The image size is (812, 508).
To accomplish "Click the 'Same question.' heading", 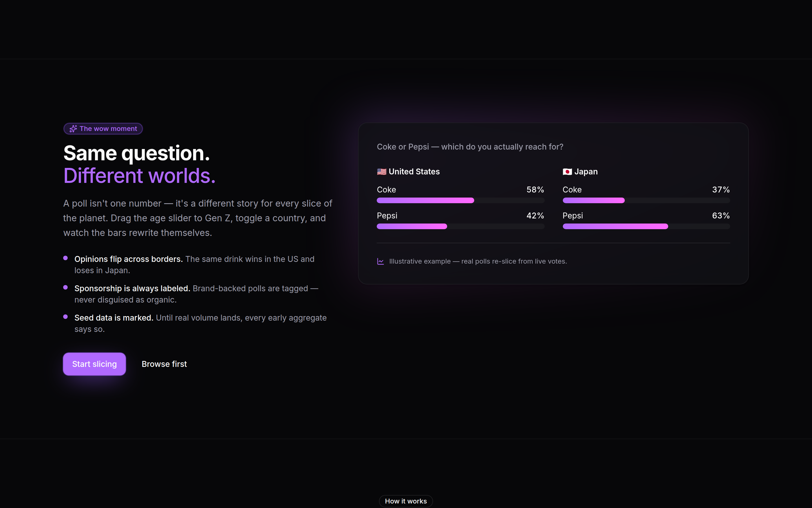I will [136, 153].
